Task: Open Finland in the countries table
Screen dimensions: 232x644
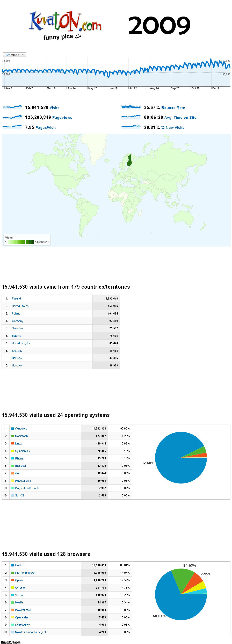Action: tap(16, 298)
